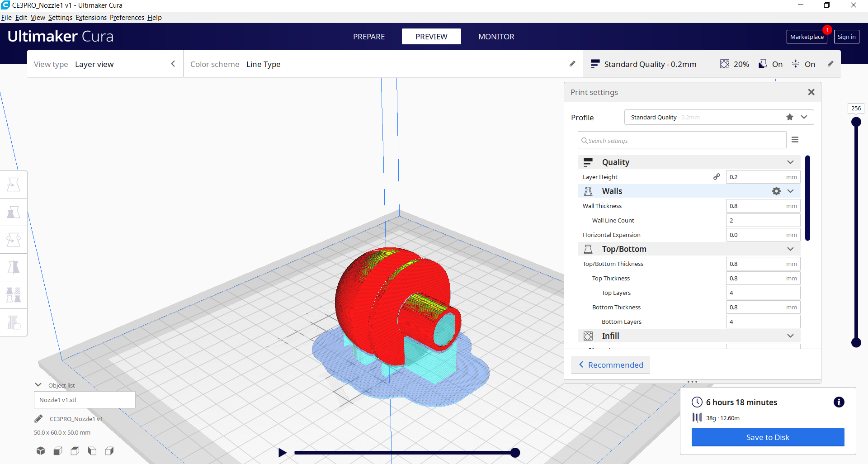Viewport: 868px width, 464px height.
Task: Click the Wall Line Count value field
Action: tap(763, 220)
